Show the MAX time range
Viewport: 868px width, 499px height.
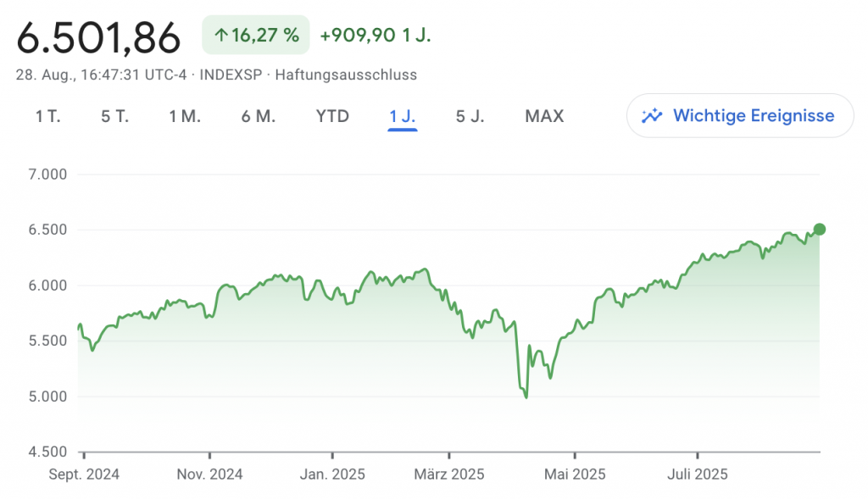pyautogui.click(x=544, y=116)
